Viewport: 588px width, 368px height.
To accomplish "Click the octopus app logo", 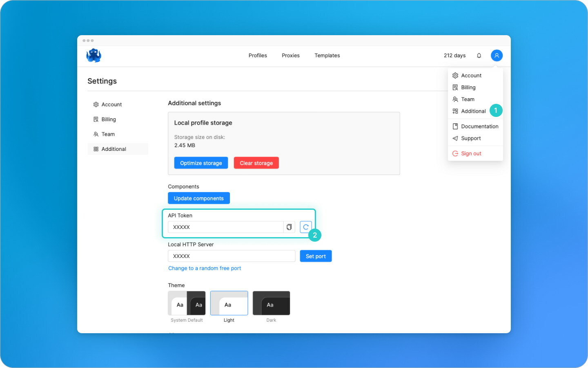I will (x=94, y=55).
